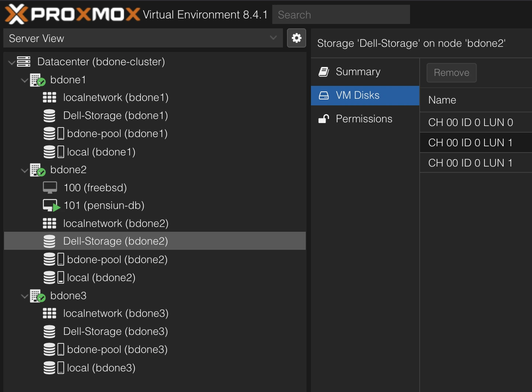
Task: Open the Summary tab
Action: 358,72
